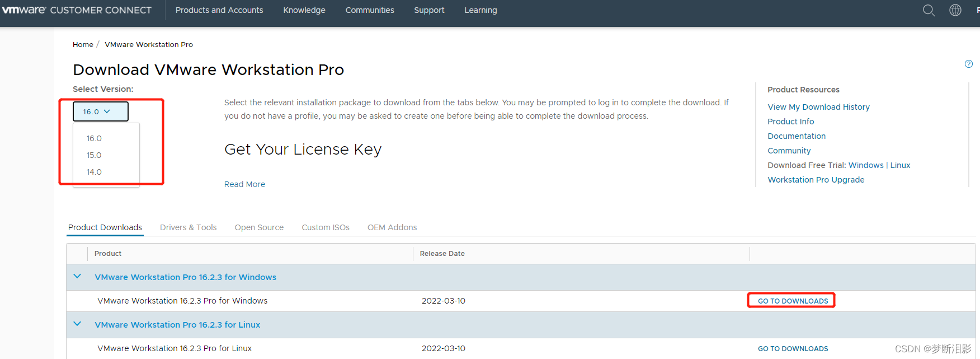
Task: Open the Community resource link
Action: point(789,151)
